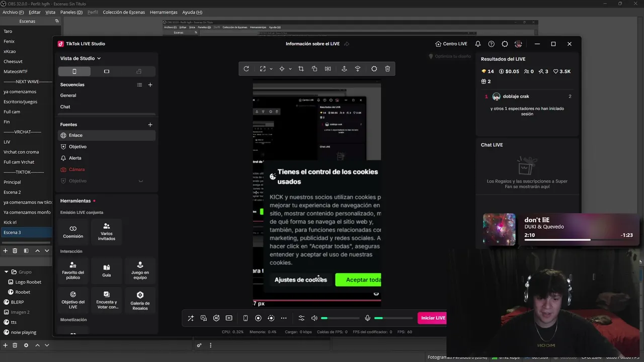
Task: Select the Enlace source
Action: click(107, 135)
